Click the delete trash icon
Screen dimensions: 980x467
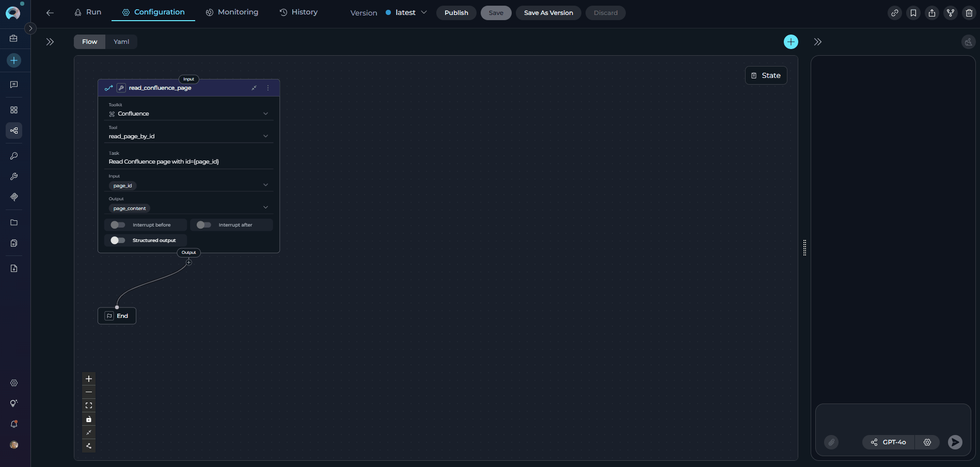[969, 13]
